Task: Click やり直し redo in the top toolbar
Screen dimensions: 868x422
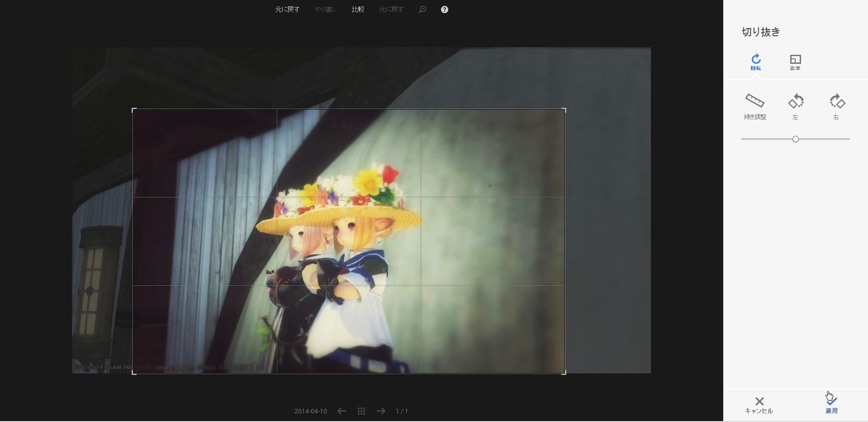Action: coord(326,10)
